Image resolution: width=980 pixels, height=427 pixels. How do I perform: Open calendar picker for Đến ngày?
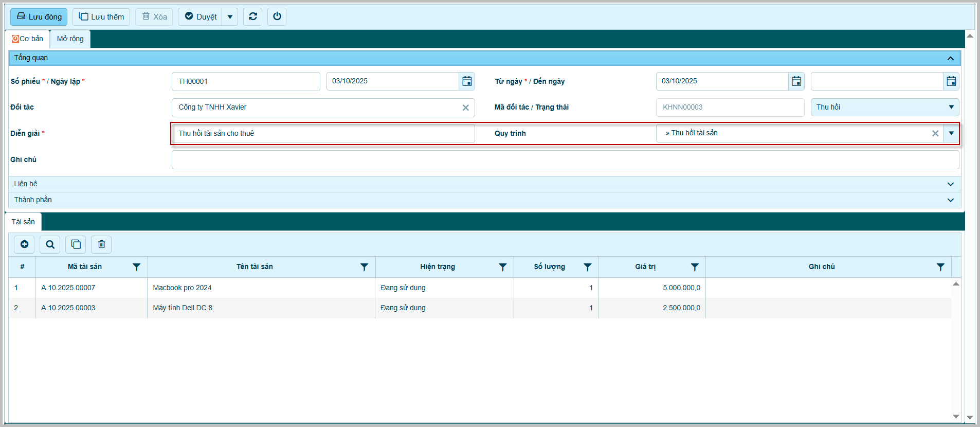tap(951, 81)
